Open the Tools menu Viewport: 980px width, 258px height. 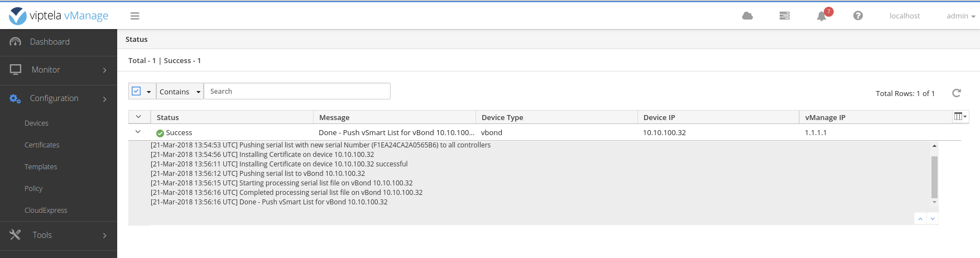(59, 235)
